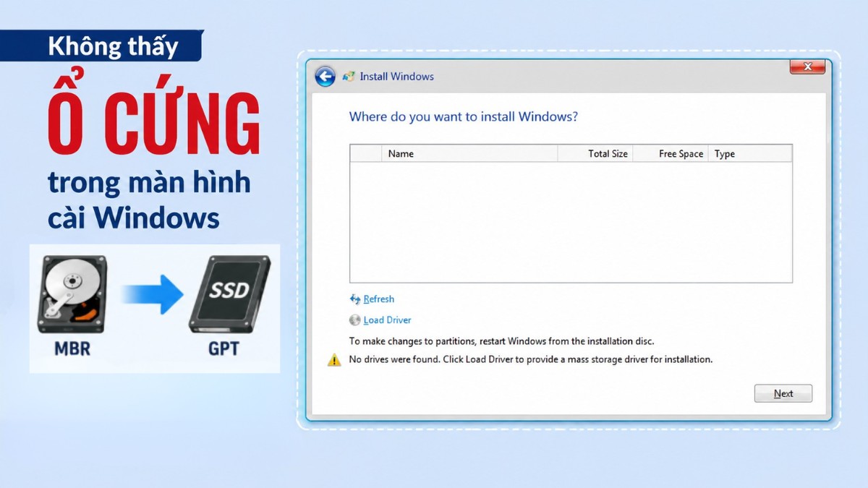Click the Refresh link
Image resolution: width=868 pixels, height=488 pixels.
pyautogui.click(x=378, y=299)
